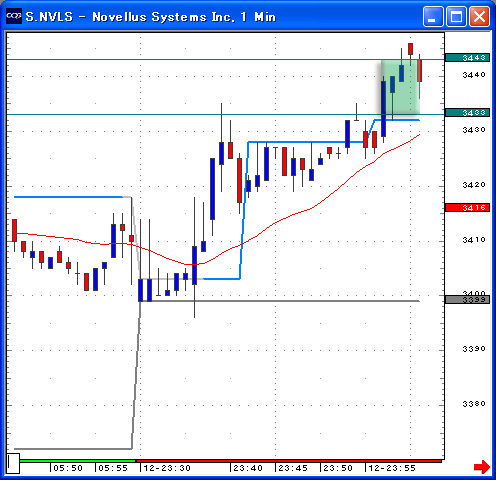
Task: Click the 23:50 time axis label
Action: [x=338, y=468]
